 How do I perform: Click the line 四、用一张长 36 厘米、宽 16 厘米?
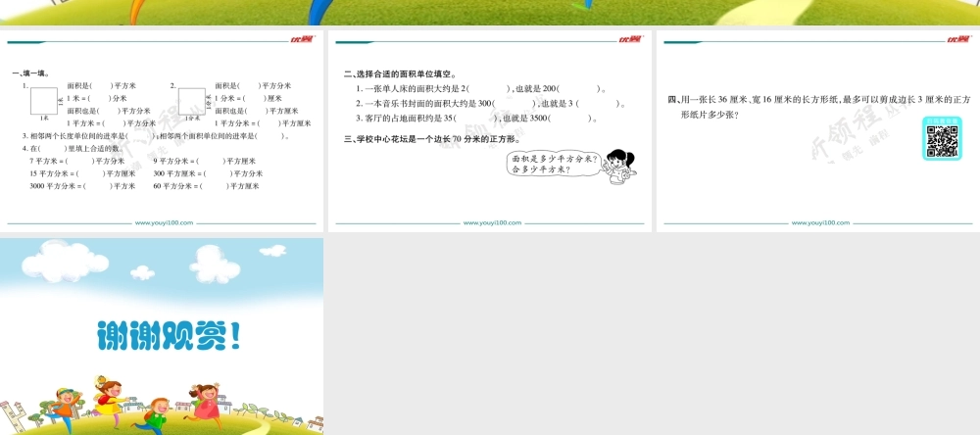coord(819,99)
